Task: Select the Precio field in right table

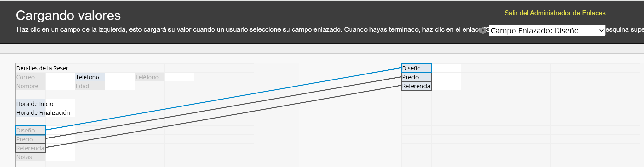Action: pos(416,77)
